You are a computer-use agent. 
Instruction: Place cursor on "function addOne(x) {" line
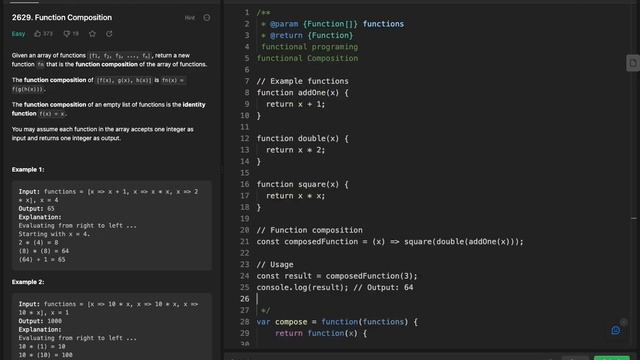(x=302, y=93)
